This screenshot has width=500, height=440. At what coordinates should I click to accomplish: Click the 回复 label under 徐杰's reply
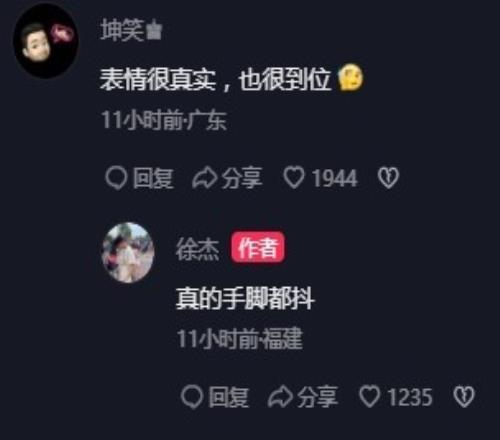click(229, 397)
